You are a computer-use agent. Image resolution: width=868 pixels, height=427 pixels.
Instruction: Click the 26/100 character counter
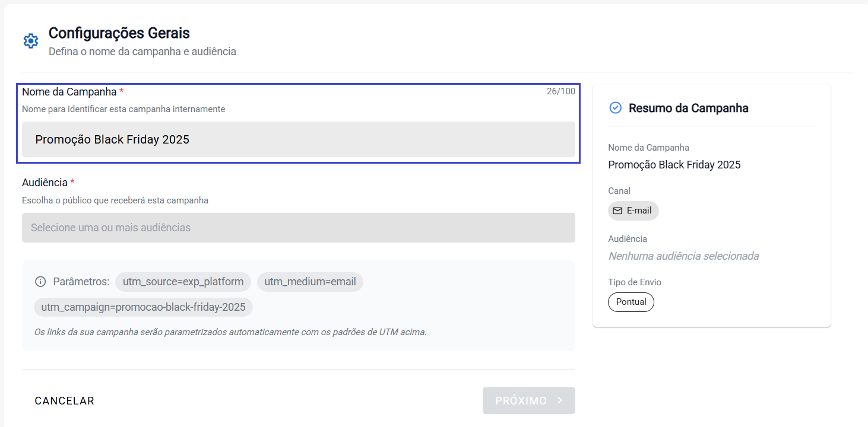[x=560, y=91]
